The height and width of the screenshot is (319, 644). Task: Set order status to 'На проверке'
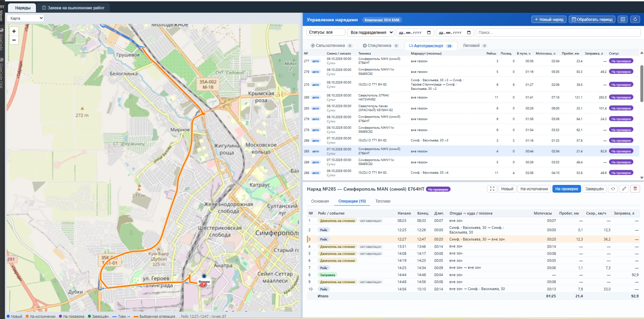pos(567,189)
